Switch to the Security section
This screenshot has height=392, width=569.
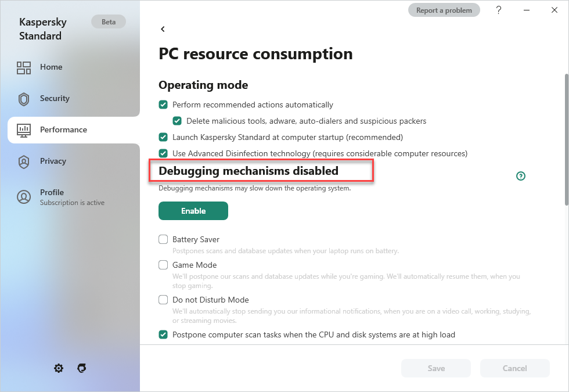tap(55, 99)
